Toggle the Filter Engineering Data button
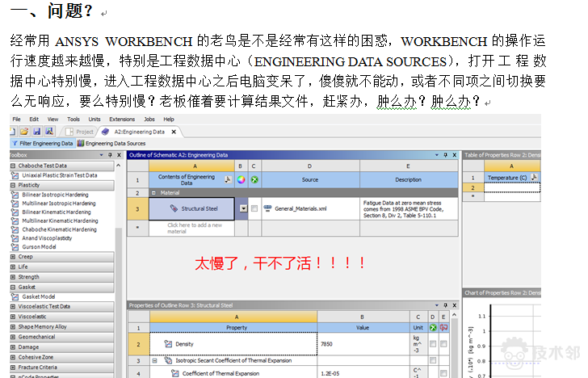Image resolution: width=588 pixels, height=378 pixels. click(x=42, y=143)
